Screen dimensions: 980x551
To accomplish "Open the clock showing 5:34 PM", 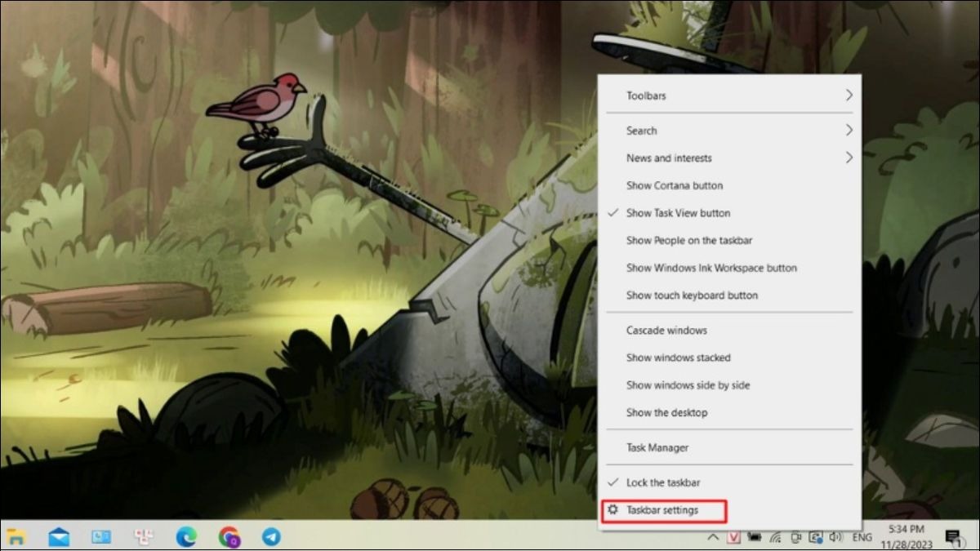I will (x=906, y=530).
